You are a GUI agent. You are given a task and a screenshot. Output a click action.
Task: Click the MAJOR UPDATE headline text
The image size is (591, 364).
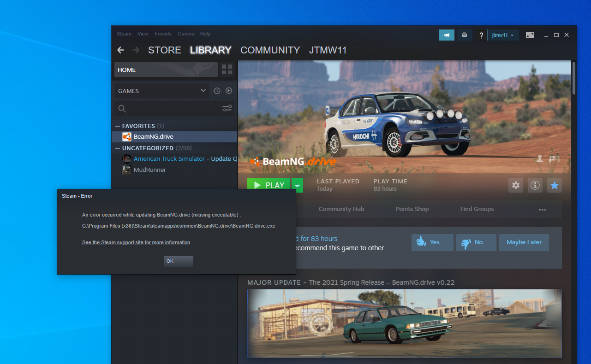351,282
